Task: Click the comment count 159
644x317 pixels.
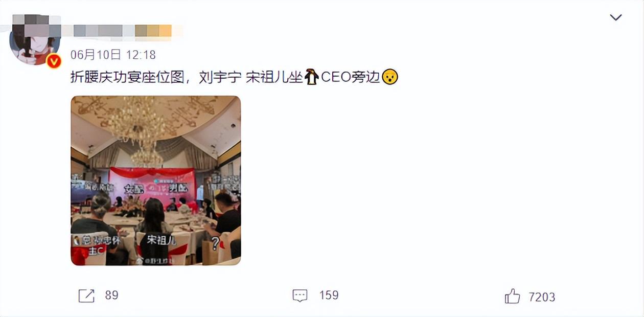Action: tap(329, 296)
